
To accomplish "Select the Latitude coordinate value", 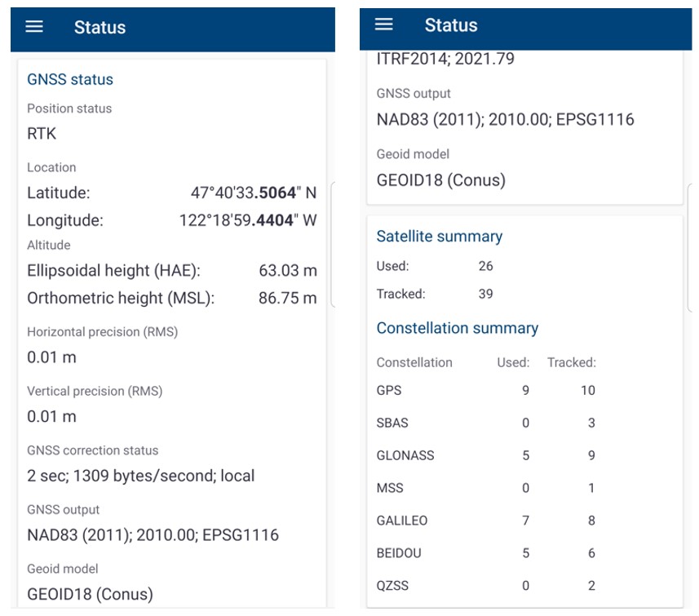I will (253, 193).
